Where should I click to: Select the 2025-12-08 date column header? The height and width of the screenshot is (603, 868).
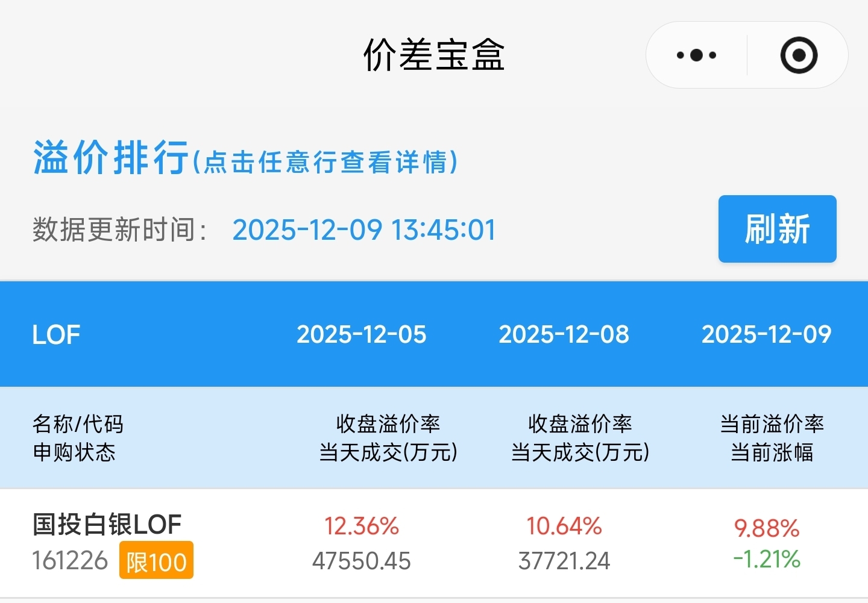tap(564, 334)
